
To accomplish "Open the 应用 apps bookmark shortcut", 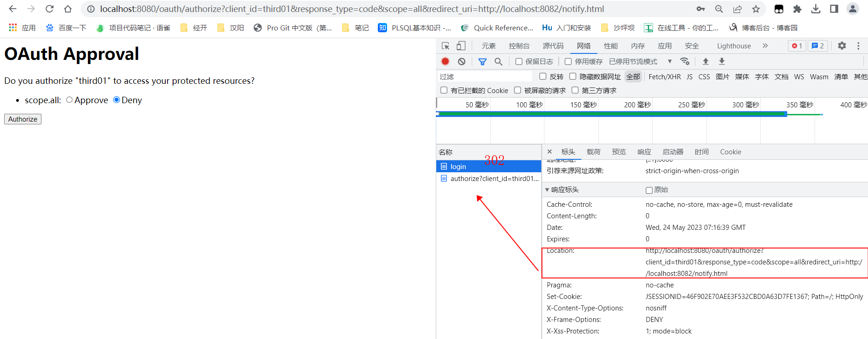I will click(22, 28).
